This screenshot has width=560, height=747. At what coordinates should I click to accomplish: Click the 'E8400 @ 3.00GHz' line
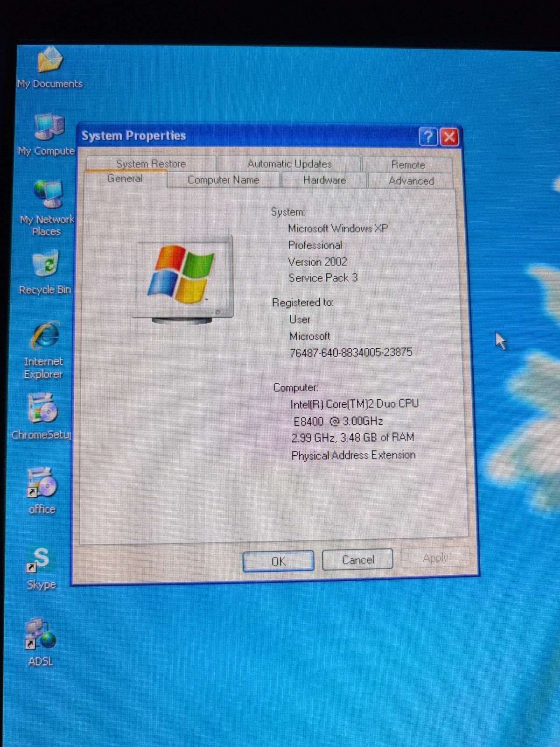coord(338,421)
